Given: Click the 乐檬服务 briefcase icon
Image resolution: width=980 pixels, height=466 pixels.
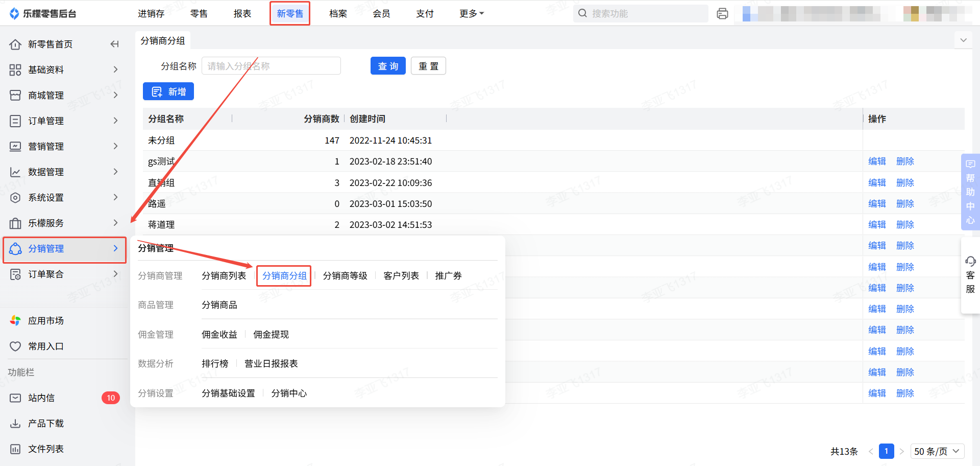Looking at the screenshot, I should click(15, 223).
